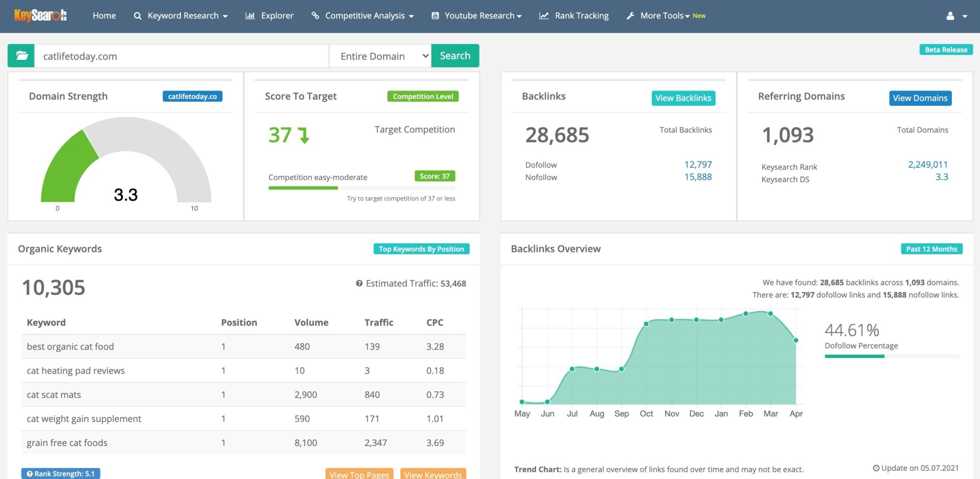Click the green Search button
Screen dimensions: 980x479
tap(455, 56)
